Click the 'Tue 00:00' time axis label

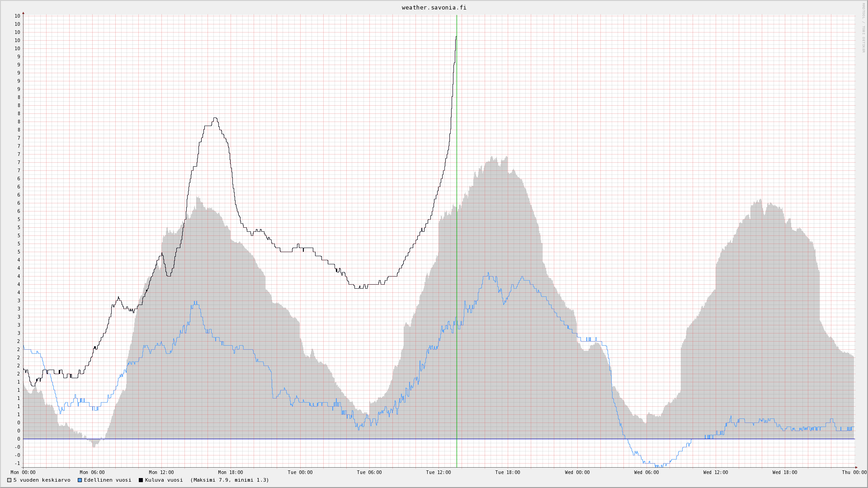300,473
